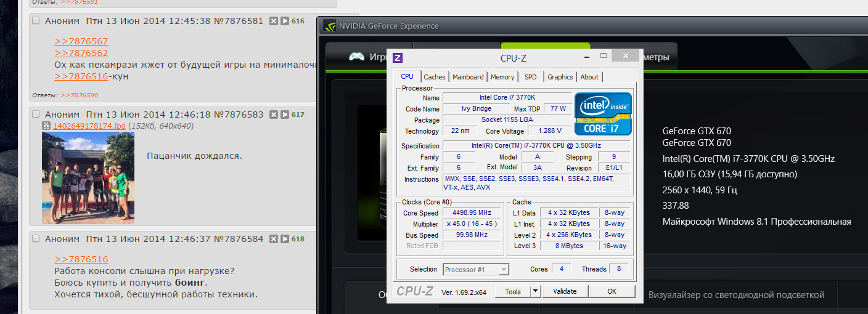Click the gamepad icon in GeForce Experience
The image size is (868, 314).
pyautogui.click(x=356, y=57)
